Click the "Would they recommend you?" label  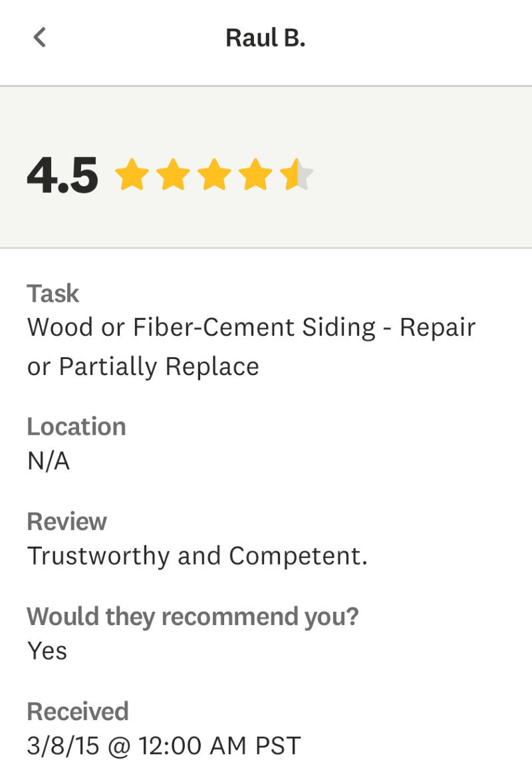(192, 616)
